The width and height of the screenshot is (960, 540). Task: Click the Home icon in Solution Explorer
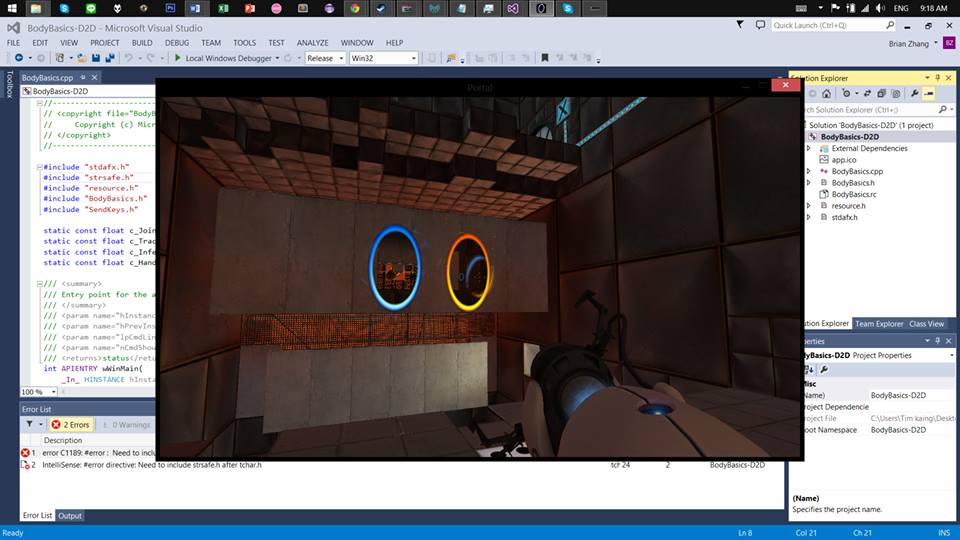coord(827,94)
